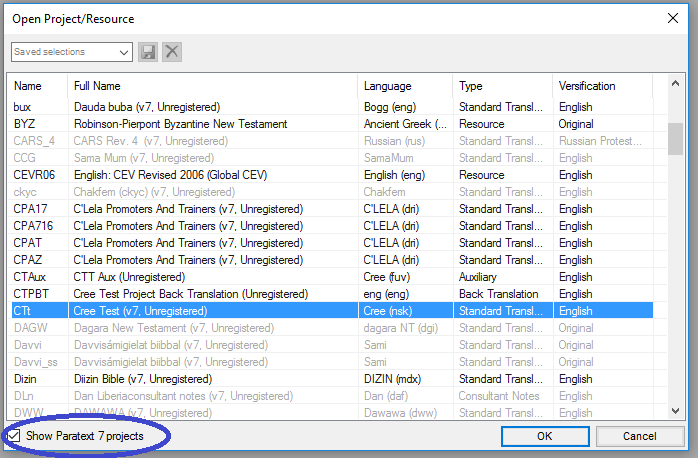Sort list by Name column header
The width and height of the screenshot is (698, 458).
(x=28, y=86)
